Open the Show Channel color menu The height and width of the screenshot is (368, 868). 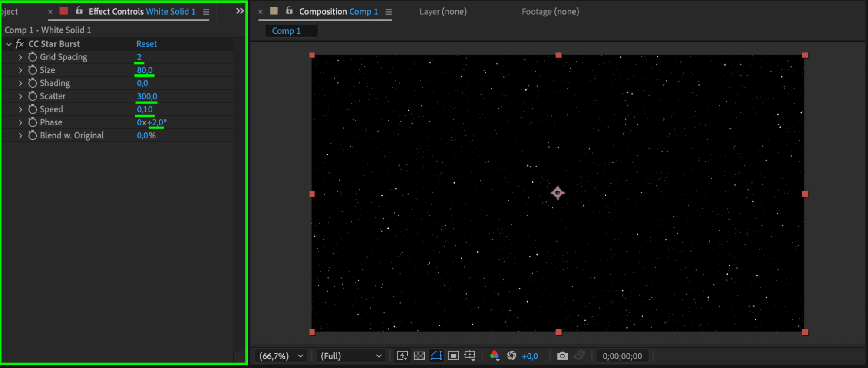494,356
